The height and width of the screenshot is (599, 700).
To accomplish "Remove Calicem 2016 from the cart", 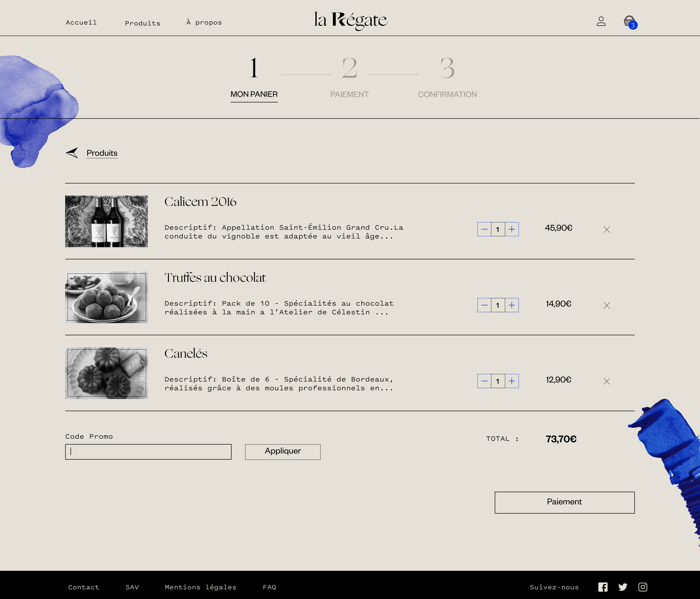I will [607, 230].
